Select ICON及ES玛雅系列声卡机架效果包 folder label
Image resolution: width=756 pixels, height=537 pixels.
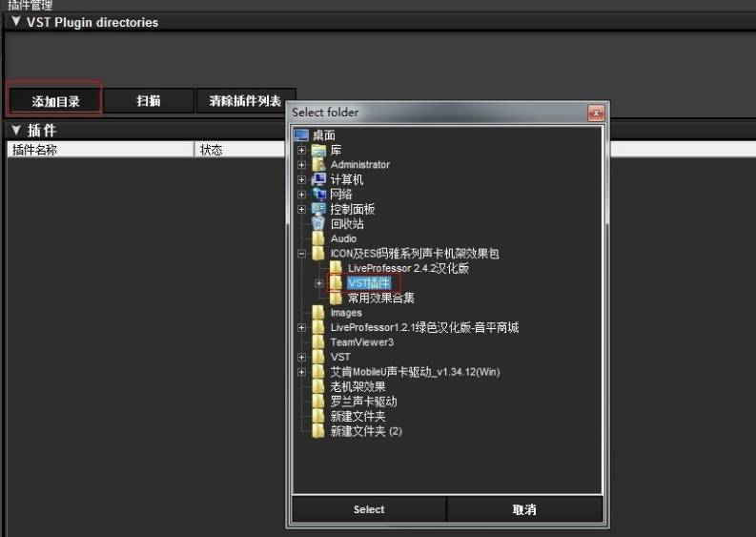(x=415, y=254)
